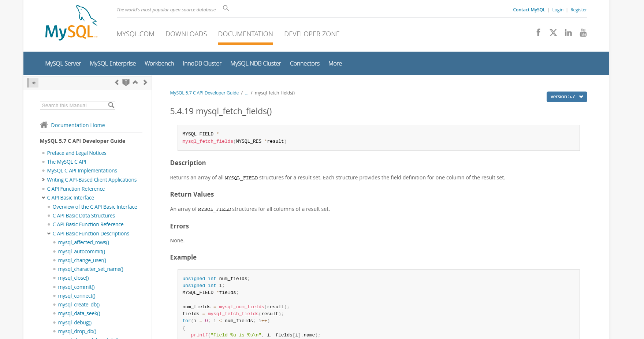Image resolution: width=644 pixels, height=339 pixels.
Task: Click Contact MySQL link
Action: click(x=529, y=10)
